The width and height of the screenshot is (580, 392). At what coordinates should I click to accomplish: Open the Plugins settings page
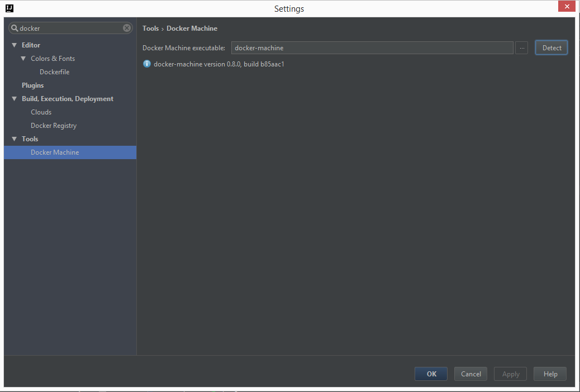33,85
